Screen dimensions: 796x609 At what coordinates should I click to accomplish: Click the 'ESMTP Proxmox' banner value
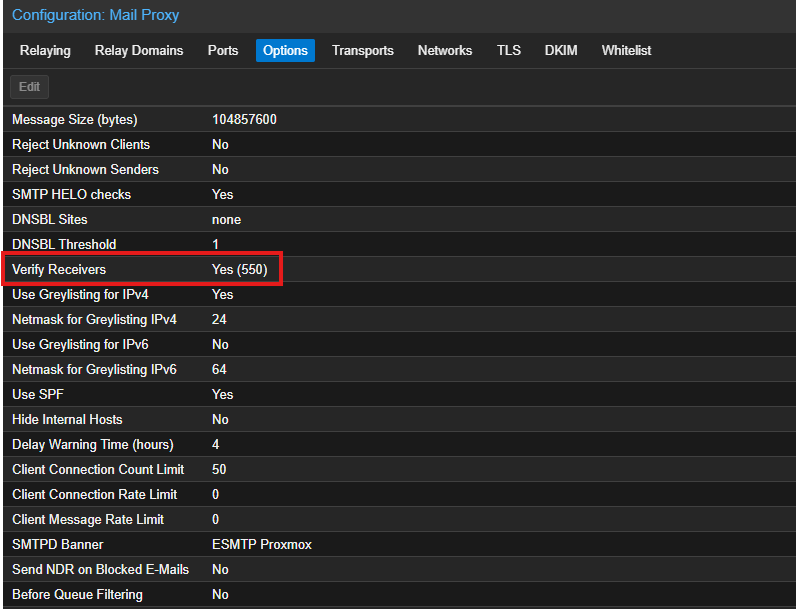tap(262, 545)
